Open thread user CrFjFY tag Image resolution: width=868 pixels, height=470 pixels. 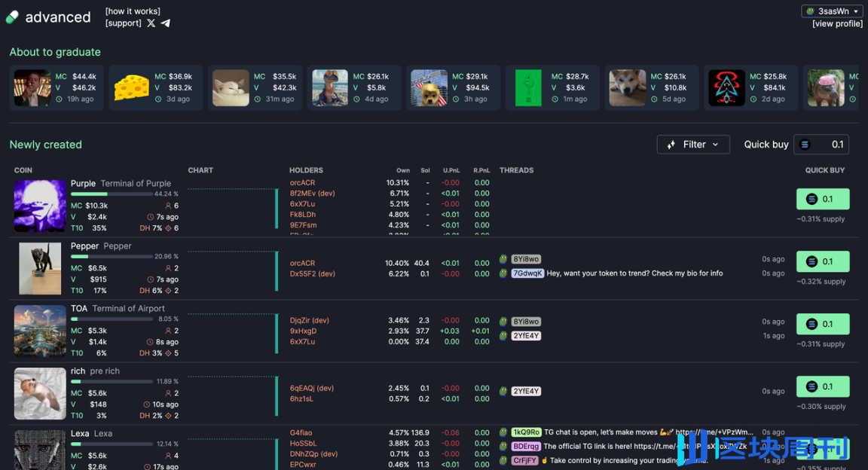click(x=524, y=461)
